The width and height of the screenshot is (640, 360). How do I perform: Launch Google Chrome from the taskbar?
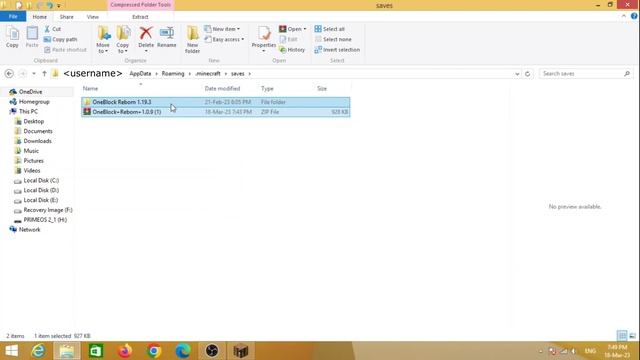tap(154, 351)
